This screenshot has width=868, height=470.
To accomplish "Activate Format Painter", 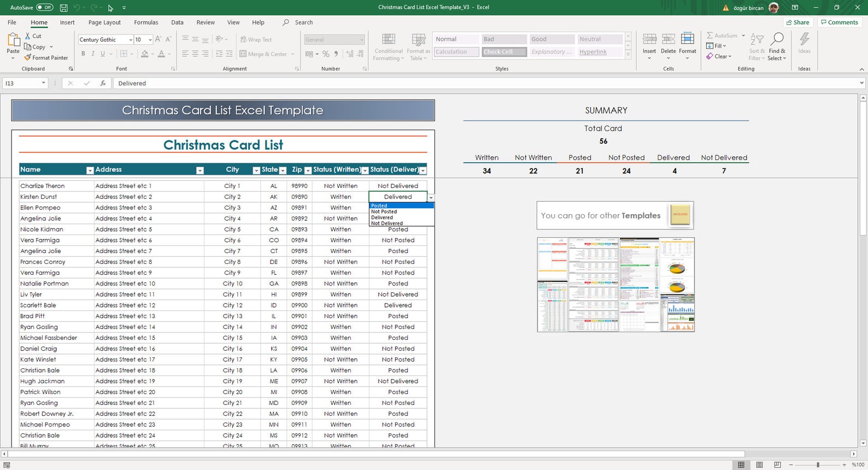I will [x=46, y=57].
